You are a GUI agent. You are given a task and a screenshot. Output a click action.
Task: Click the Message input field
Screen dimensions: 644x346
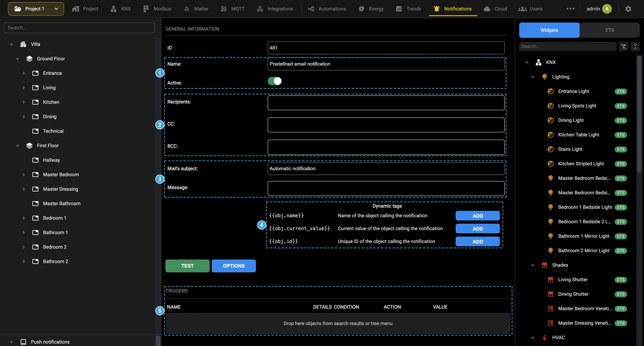tap(386, 188)
